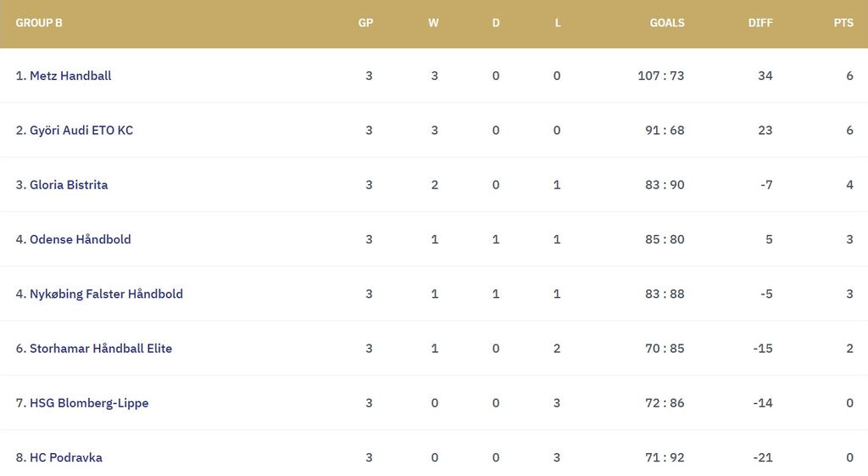Select HC Podravka goal difference -21
The width and height of the screenshot is (868, 476).
coord(763,457)
